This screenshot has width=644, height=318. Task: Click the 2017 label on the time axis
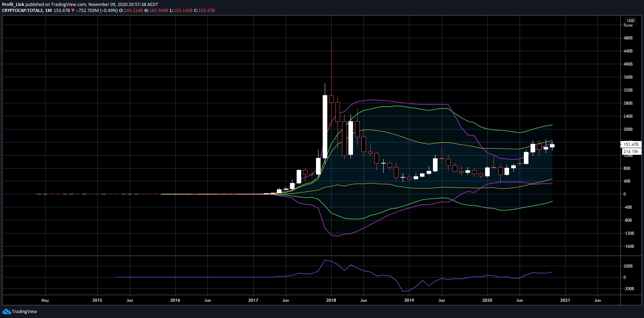click(x=253, y=300)
